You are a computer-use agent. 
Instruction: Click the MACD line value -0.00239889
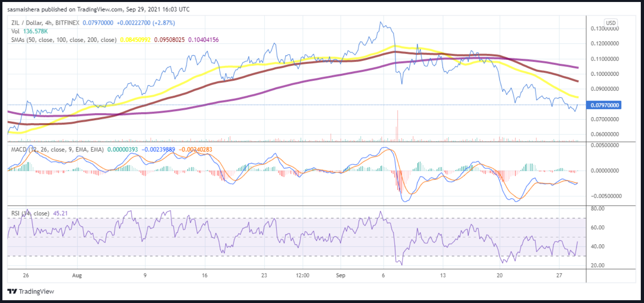pyautogui.click(x=158, y=150)
